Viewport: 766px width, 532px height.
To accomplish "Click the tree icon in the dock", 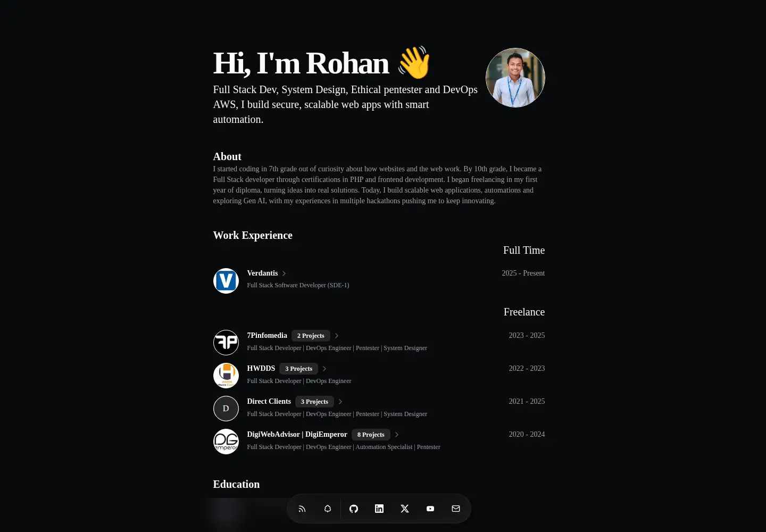I will click(x=328, y=509).
